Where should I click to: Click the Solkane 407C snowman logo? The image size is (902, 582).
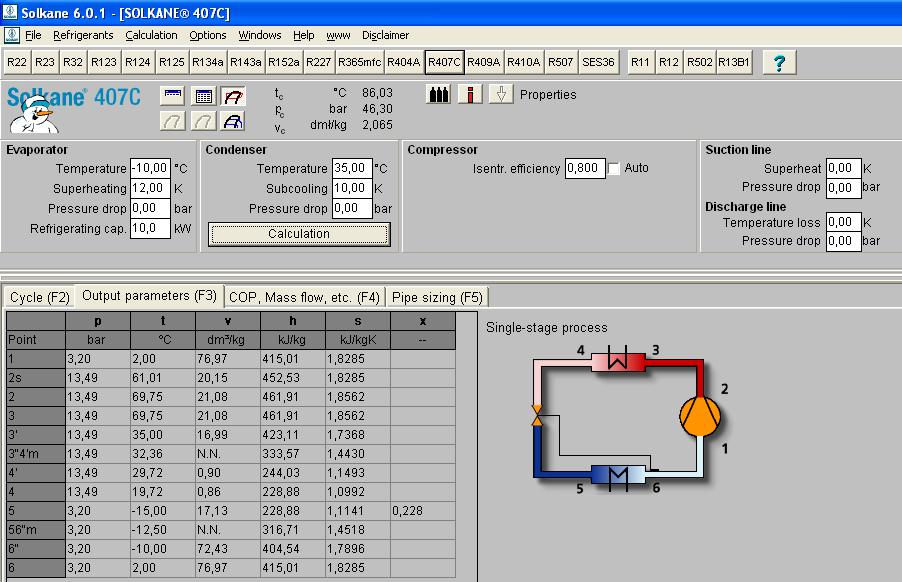[x=73, y=109]
